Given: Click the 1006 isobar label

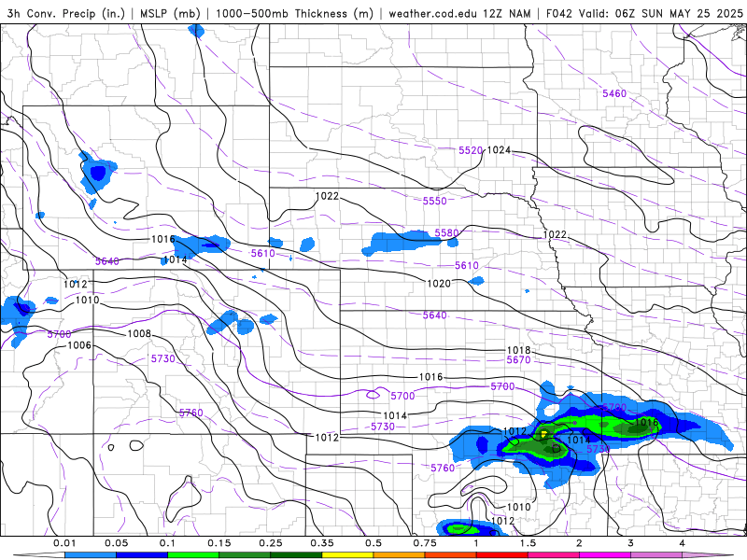Looking at the screenshot, I should (79, 345).
